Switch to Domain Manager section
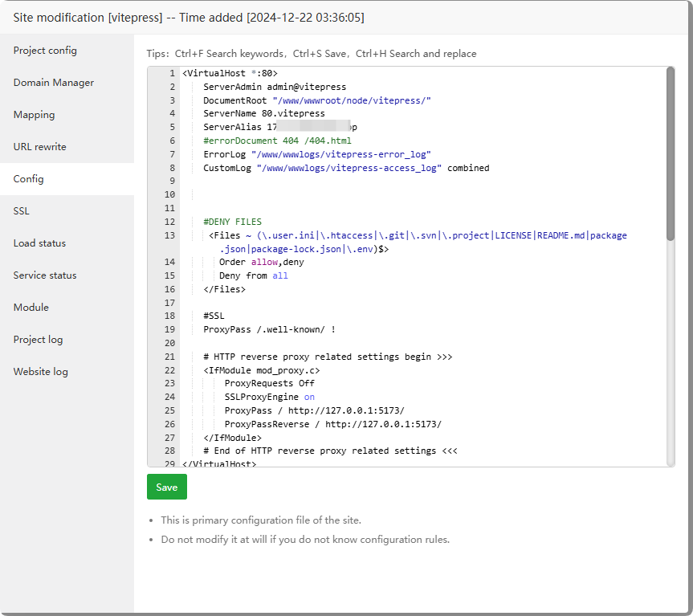 point(53,83)
